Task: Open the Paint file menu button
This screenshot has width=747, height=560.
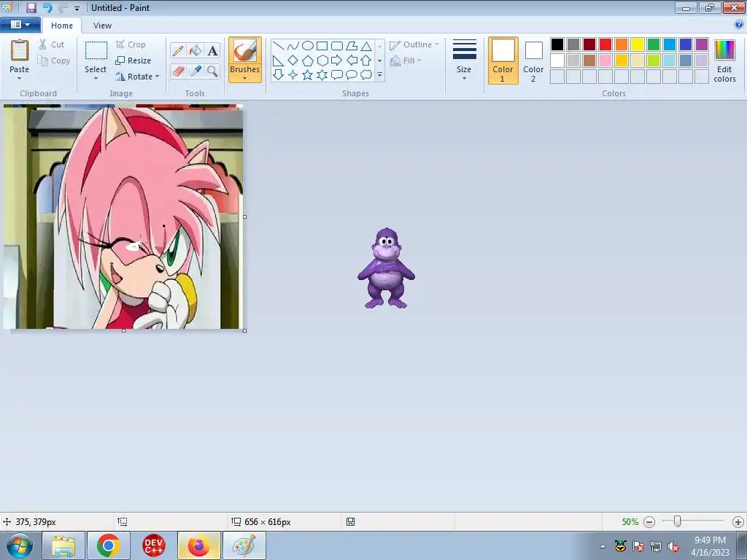Action: [20, 25]
